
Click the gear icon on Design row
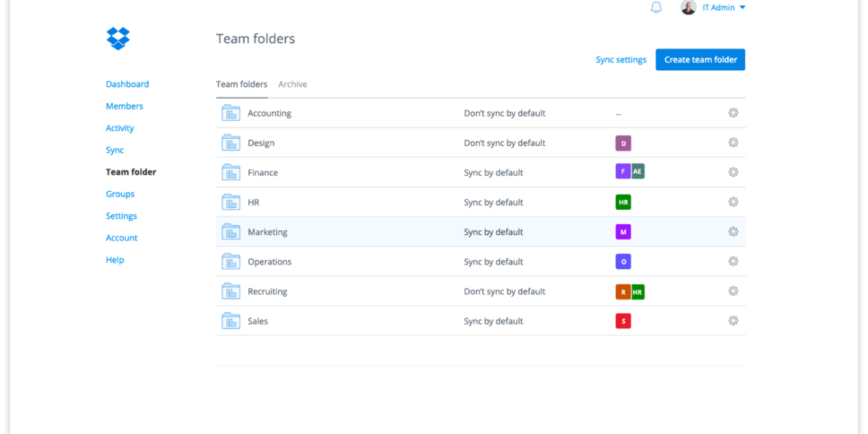(733, 142)
